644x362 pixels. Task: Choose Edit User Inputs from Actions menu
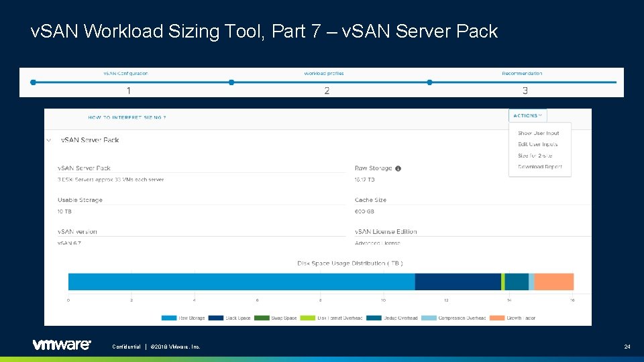[x=537, y=144]
